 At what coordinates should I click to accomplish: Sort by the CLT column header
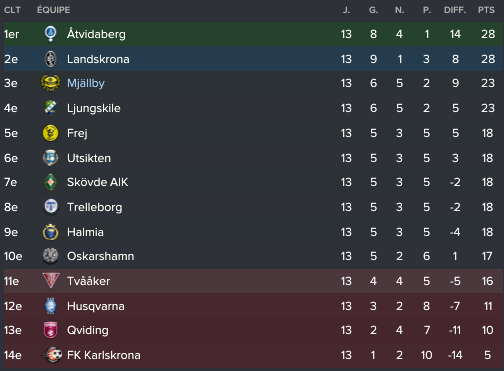click(x=12, y=10)
